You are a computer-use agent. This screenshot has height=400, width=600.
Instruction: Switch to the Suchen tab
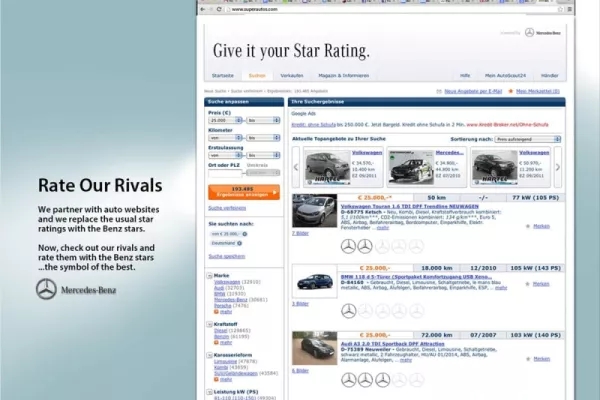[x=257, y=76]
